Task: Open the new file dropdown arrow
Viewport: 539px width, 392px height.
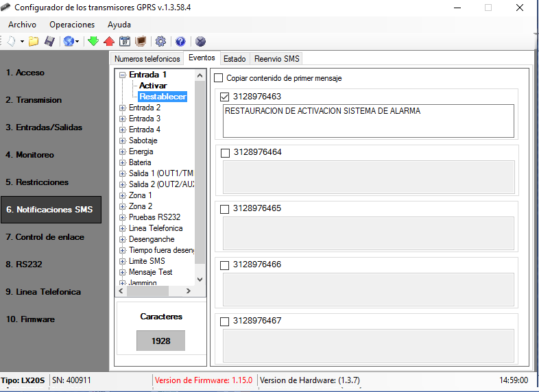Action: tap(22, 42)
